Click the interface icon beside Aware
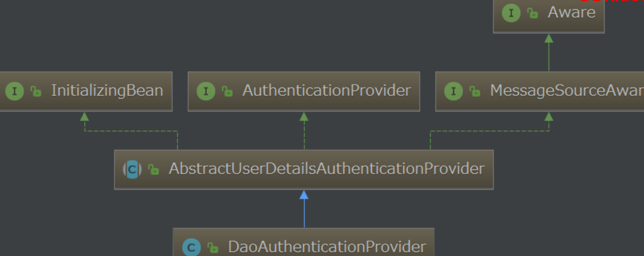Image resolution: width=644 pixels, height=256 pixels. (x=511, y=13)
